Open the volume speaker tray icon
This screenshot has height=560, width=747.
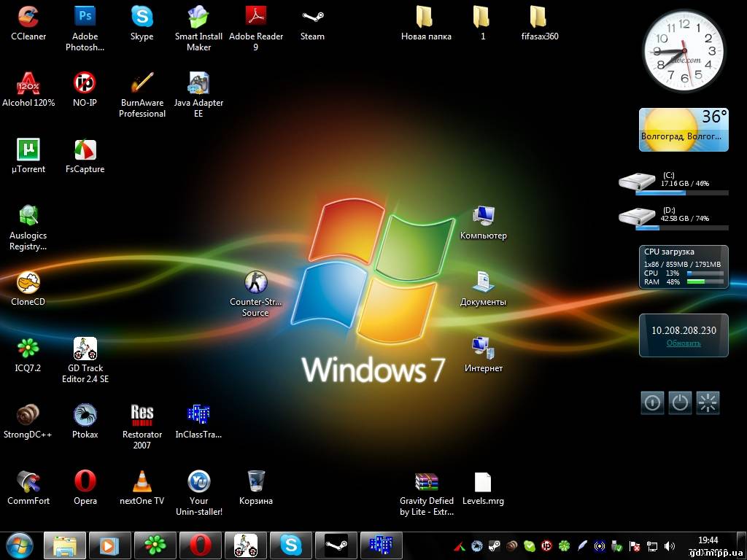point(670,546)
